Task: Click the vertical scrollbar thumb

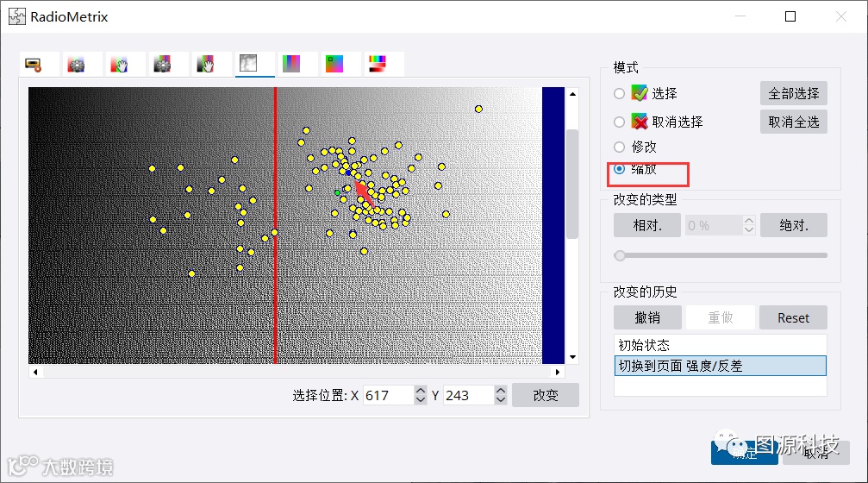Action: click(573, 184)
